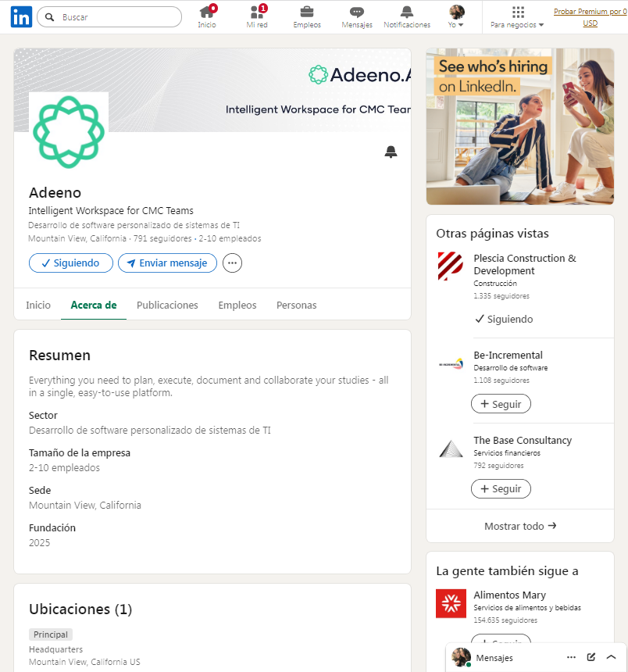The width and height of the screenshot is (628, 672).
Task: Switch to the Publicaciones tab
Action: (x=167, y=306)
